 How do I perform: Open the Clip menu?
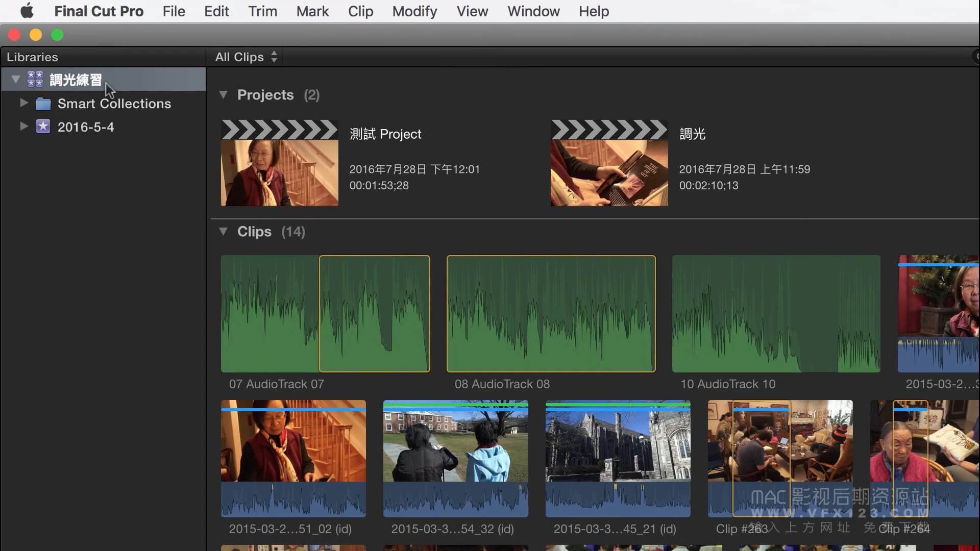click(360, 11)
